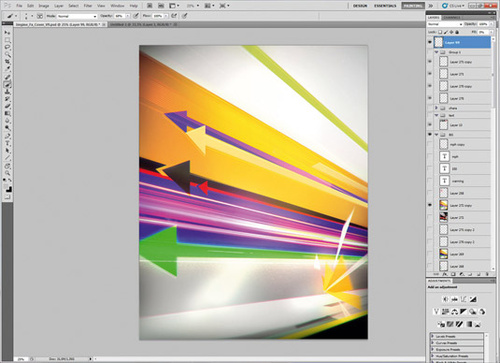Click the foreground color swatch in toolbox
500x363 pixels.
[x=7, y=187]
